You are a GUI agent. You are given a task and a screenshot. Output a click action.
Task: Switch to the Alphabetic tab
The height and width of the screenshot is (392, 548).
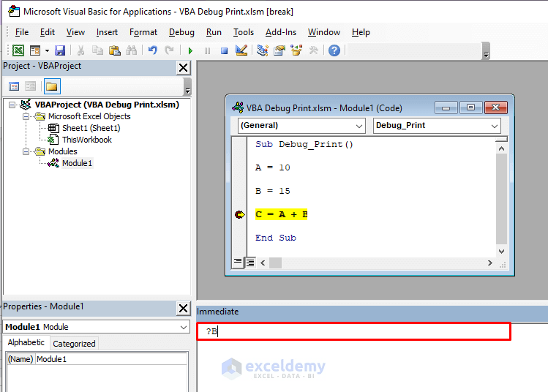[26, 342]
